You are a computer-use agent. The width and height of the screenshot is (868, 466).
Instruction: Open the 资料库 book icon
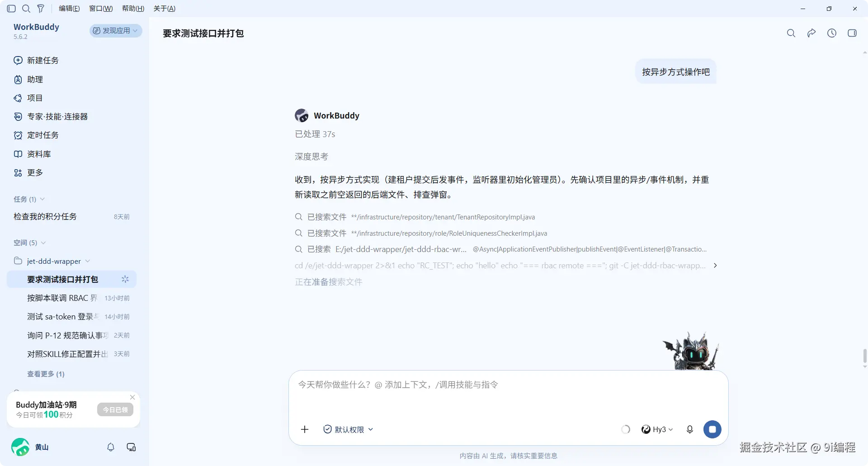pos(18,154)
